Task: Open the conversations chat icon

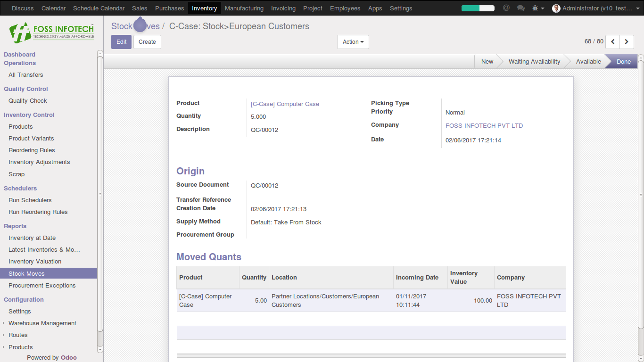Action: (521, 8)
